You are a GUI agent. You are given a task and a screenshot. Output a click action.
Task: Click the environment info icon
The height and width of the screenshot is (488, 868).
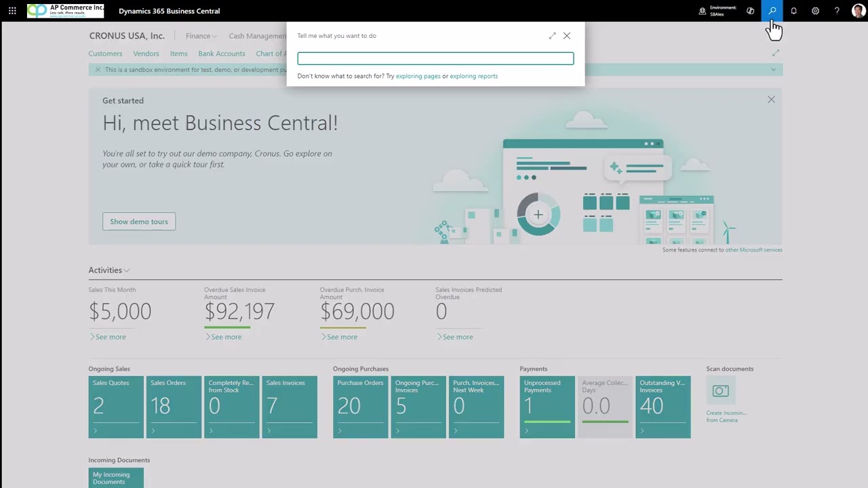tap(703, 11)
